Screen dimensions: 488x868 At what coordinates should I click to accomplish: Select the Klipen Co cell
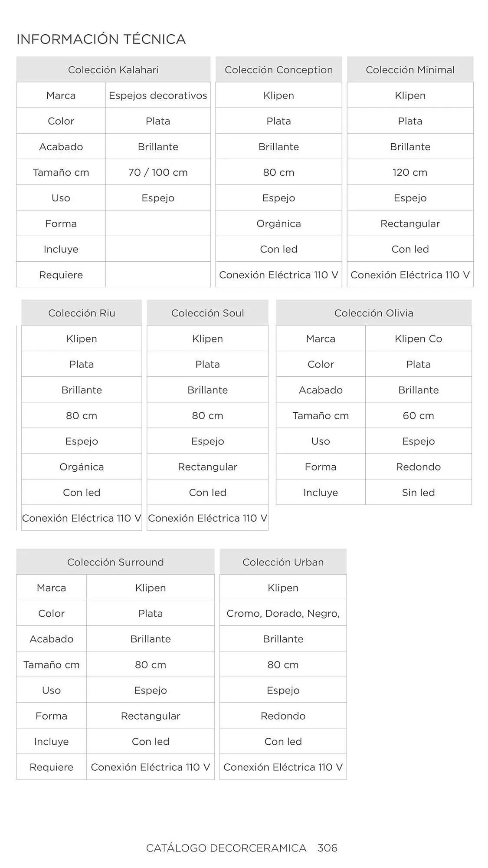coord(418,339)
